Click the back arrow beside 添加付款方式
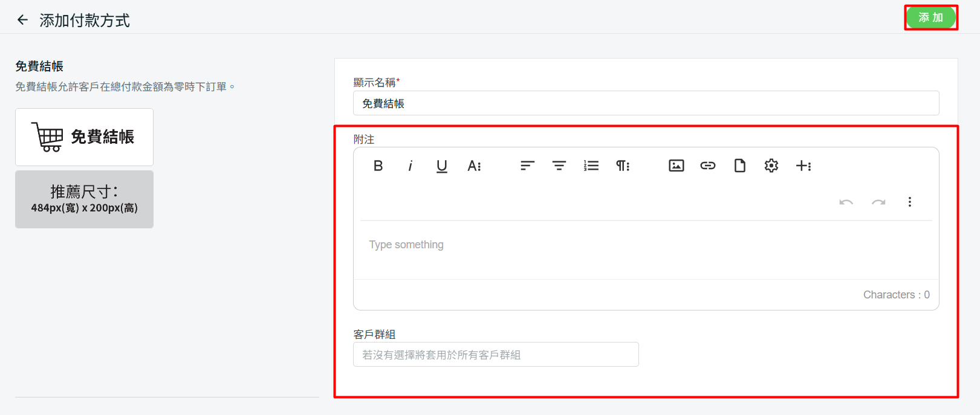This screenshot has height=415, width=980. pos(22,20)
